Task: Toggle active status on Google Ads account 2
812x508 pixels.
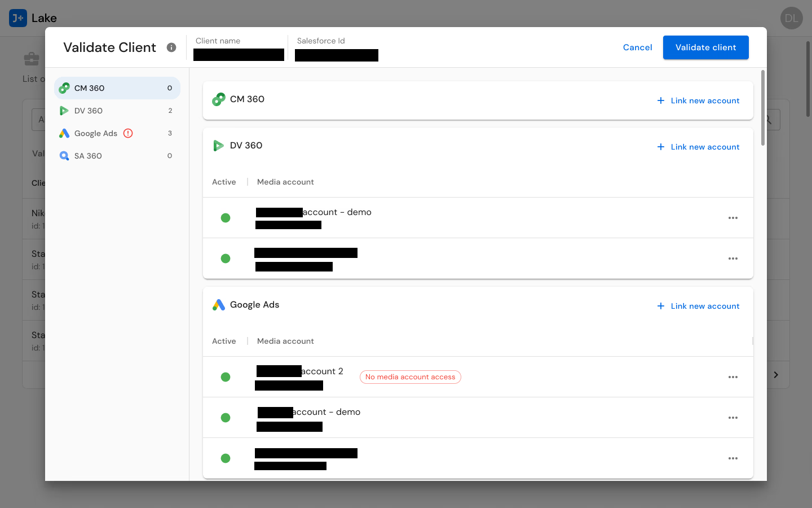Action: 226,377
